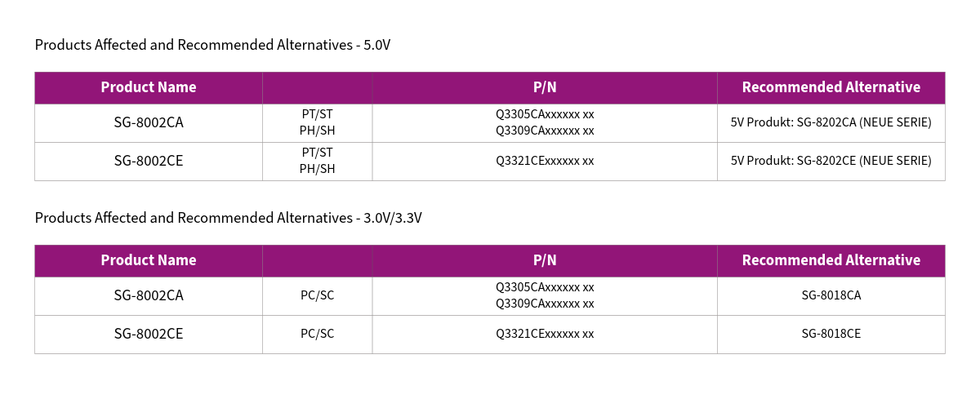
Task: Click the 5V Produkt: SG-8202CE alternative
Action: 831,161
